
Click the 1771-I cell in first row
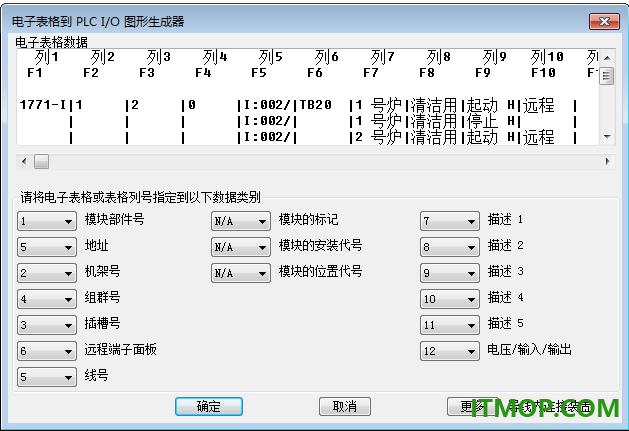[x=43, y=105]
